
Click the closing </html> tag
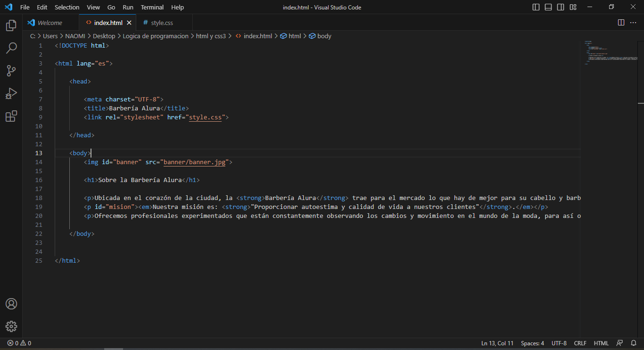pyautogui.click(x=67, y=260)
